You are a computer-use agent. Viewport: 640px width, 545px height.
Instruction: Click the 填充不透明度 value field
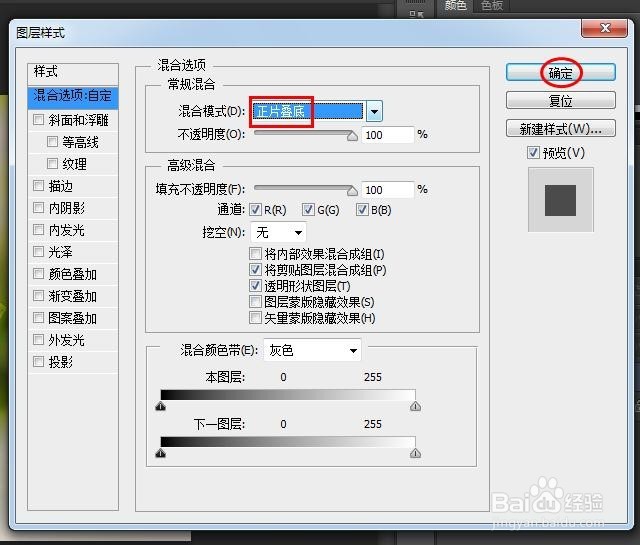[x=388, y=190]
